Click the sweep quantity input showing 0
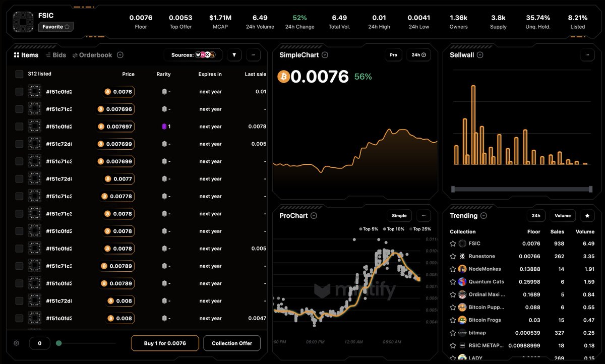Image resolution: width=605 pixels, height=364 pixels. tap(39, 343)
